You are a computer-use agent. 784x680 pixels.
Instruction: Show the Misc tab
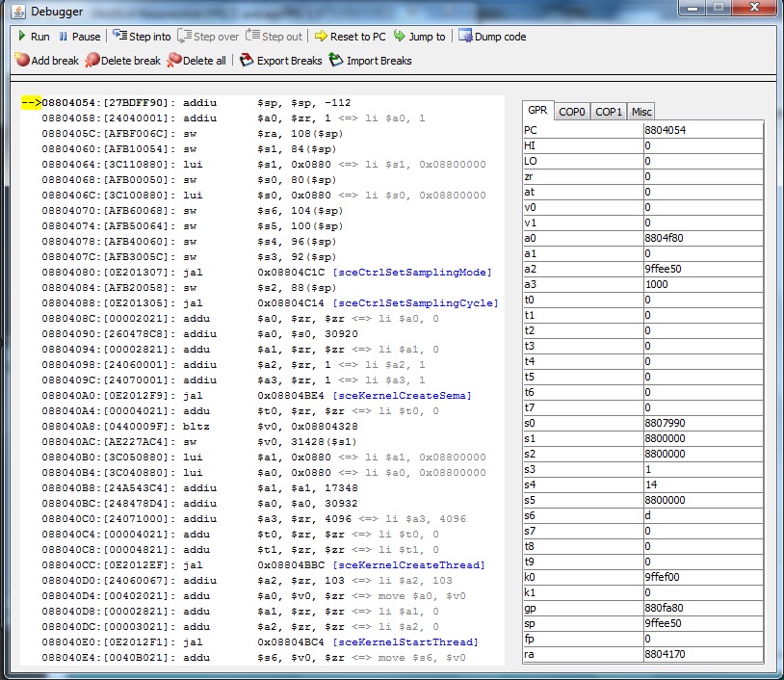click(642, 112)
